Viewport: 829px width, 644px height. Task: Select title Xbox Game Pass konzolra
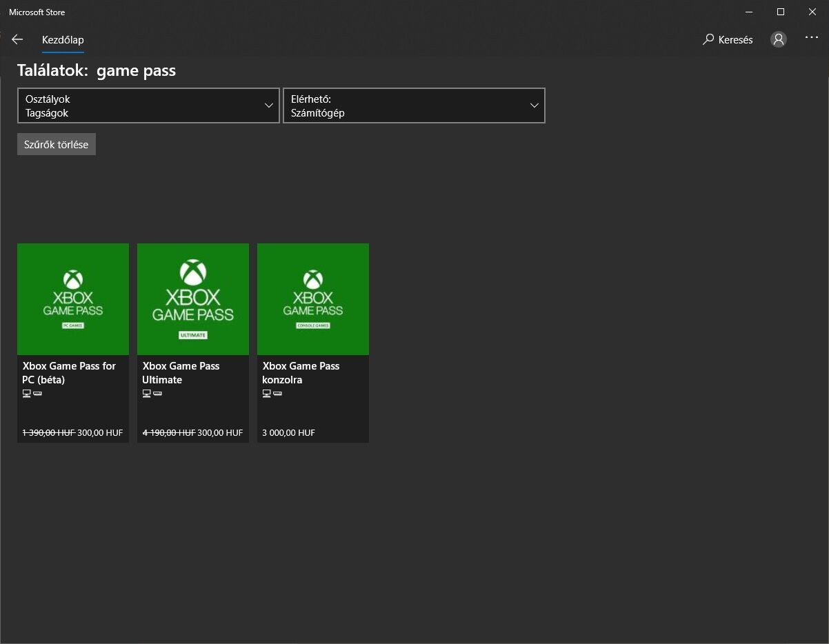pos(301,373)
